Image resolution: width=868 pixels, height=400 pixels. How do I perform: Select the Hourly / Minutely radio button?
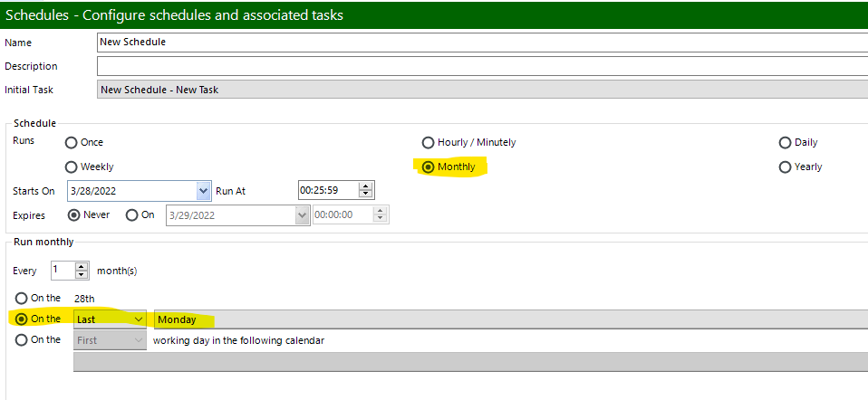point(429,143)
